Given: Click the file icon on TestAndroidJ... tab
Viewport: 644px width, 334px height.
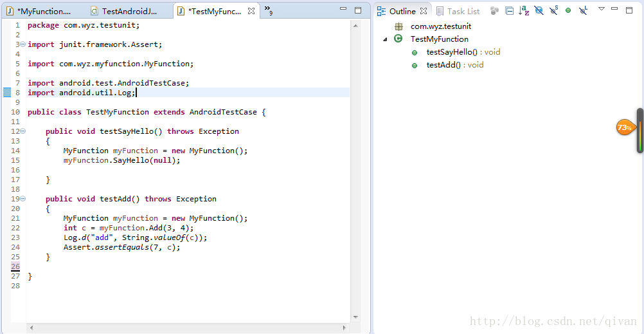Looking at the screenshot, I should [x=94, y=11].
